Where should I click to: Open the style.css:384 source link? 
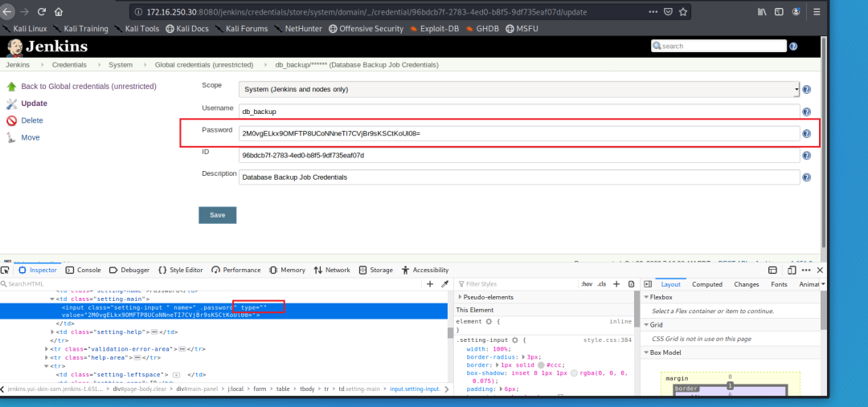608,340
